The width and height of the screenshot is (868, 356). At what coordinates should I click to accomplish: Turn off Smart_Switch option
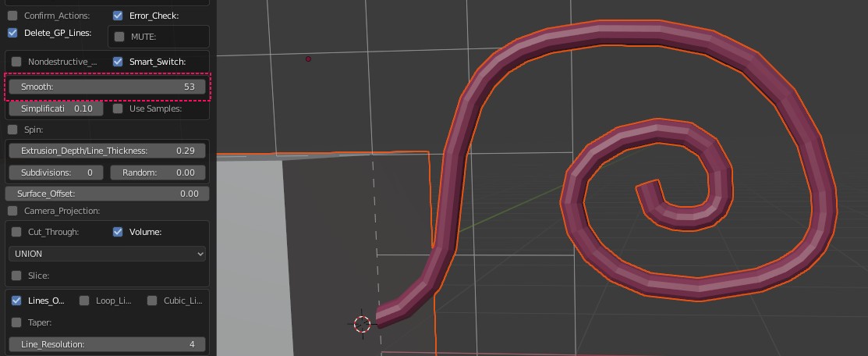[118, 62]
